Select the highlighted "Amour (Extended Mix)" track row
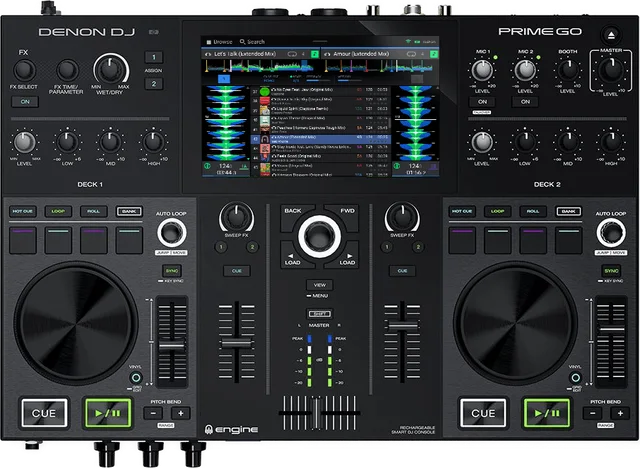This screenshot has height=468, width=640. click(320, 139)
